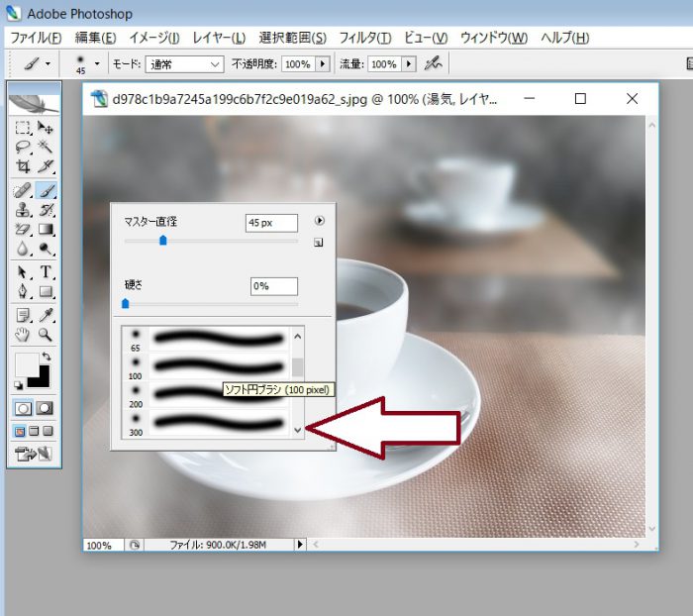Click the 不透明度 100% input field
The image size is (693, 616).
(x=299, y=64)
